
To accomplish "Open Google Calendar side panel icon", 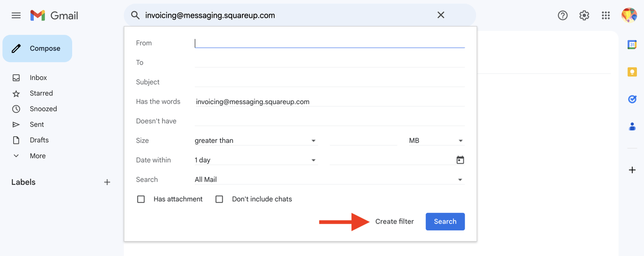I will (x=632, y=45).
